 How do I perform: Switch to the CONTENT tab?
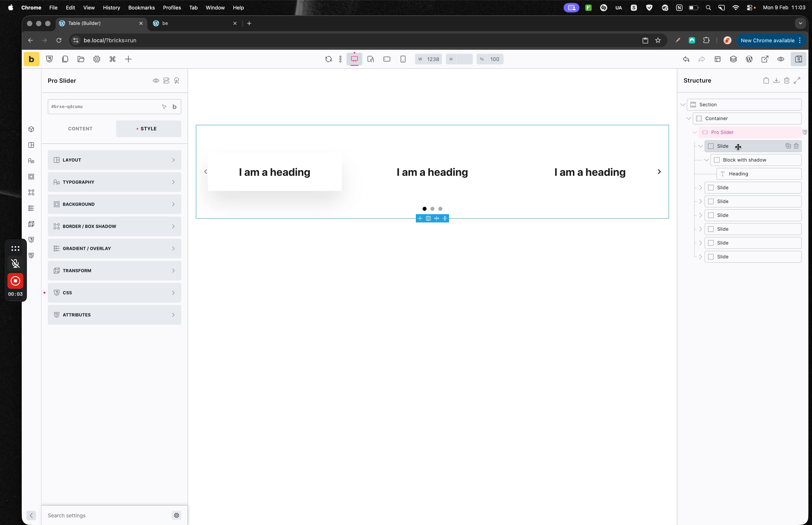tap(80, 129)
